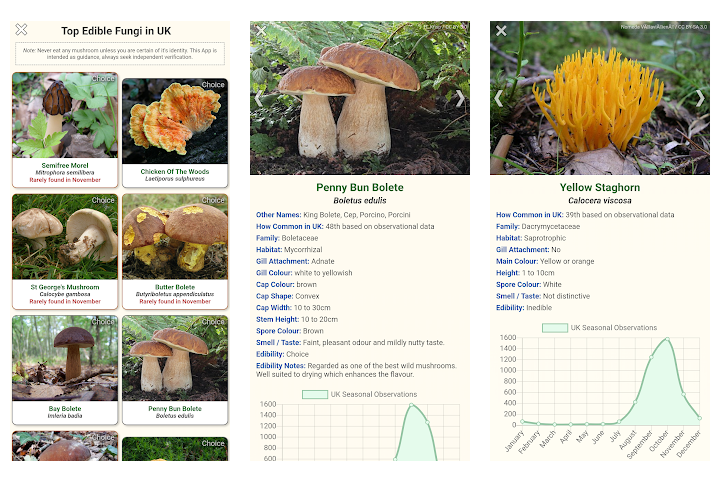Click 'Height: 1 to 10cm' line

(x=525, y=273)
